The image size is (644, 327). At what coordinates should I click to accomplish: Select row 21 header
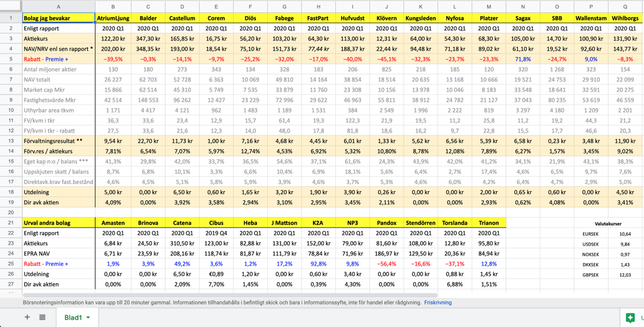point(11,222)
